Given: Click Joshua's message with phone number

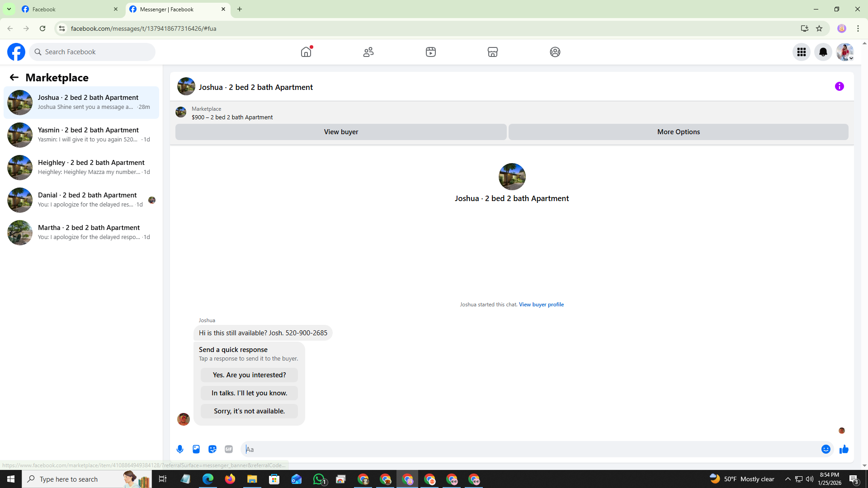Looking at the screenshot, I should pyautogui.click(x=263, y=333).
